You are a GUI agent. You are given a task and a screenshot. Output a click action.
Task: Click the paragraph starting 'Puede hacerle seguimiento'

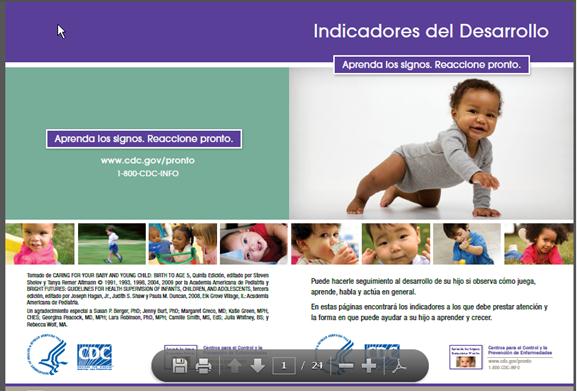pos(423,286)
